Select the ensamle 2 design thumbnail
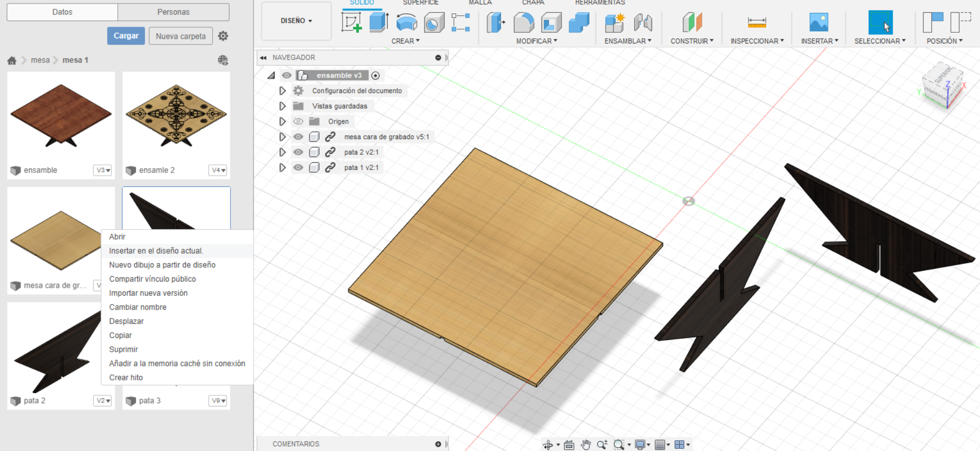This screenshot has height=451, width=980. [x=176, y=116]
